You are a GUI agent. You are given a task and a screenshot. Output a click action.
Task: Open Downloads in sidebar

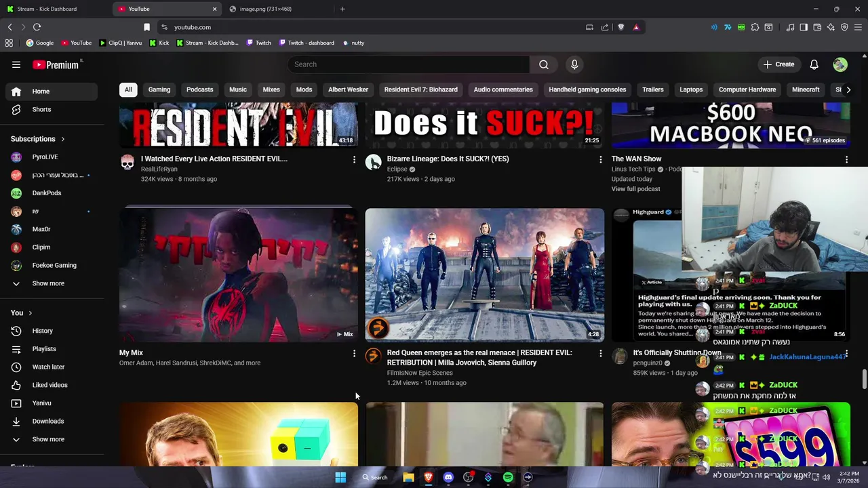[x=52, y=421]
